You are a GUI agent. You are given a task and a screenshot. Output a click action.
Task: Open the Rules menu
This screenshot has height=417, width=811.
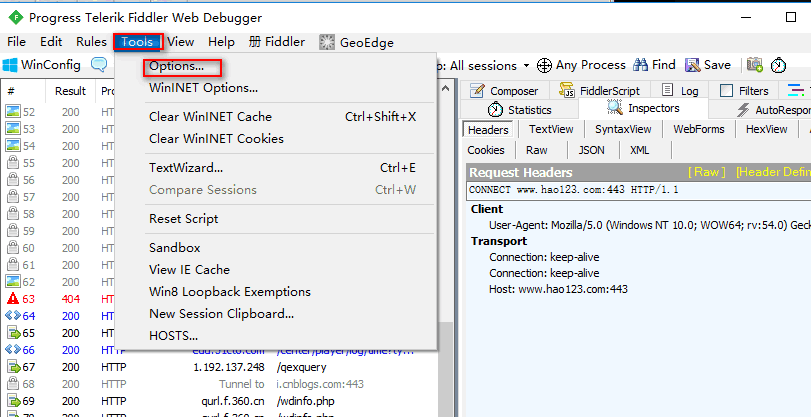(x=91, y=42)
